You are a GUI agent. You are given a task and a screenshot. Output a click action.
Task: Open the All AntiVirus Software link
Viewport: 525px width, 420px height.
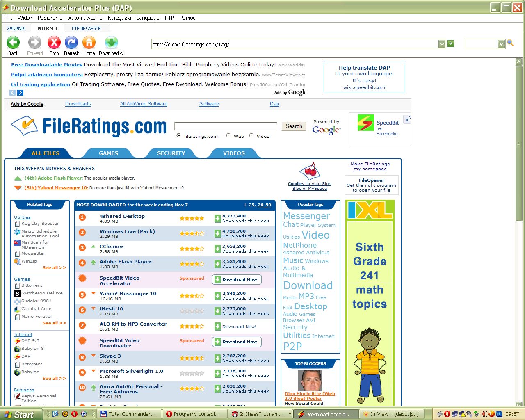[144, 104]
